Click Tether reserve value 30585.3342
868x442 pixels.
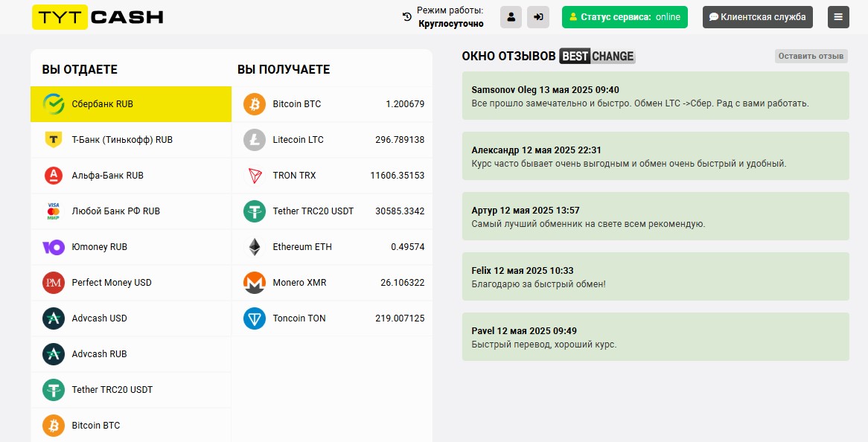400,211
